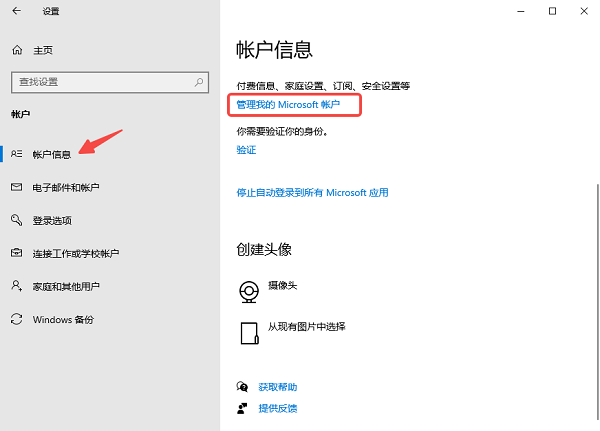Click the back arrow in Settings
600x431 pixels.
tap(17, 11)
